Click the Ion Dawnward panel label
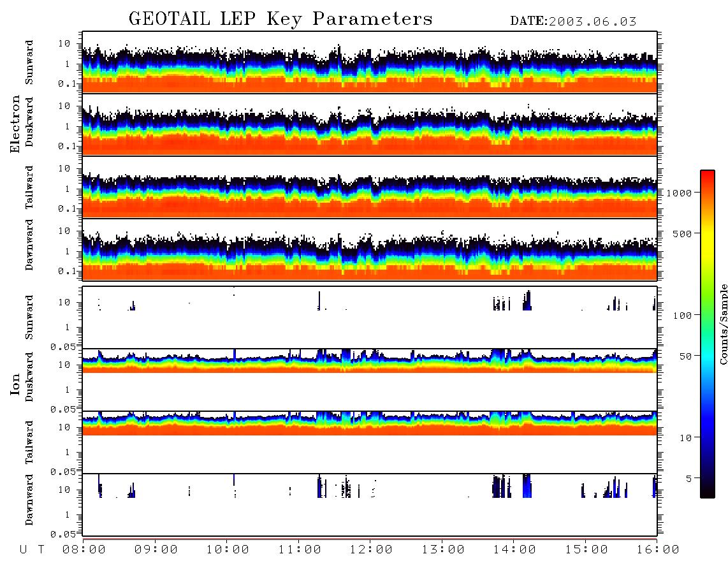This screenshot has width=728, height=561. [x=29, y=500]
